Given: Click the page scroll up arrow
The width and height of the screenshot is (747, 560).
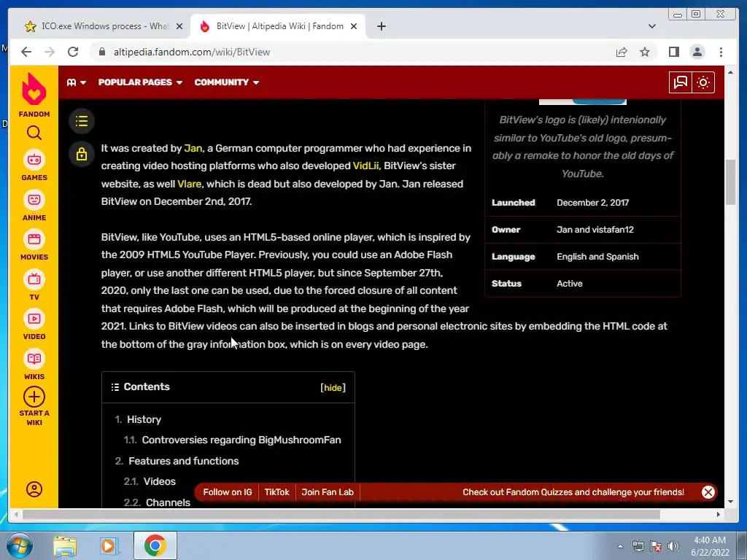Looking at the screenshot, I should point(730,72).
